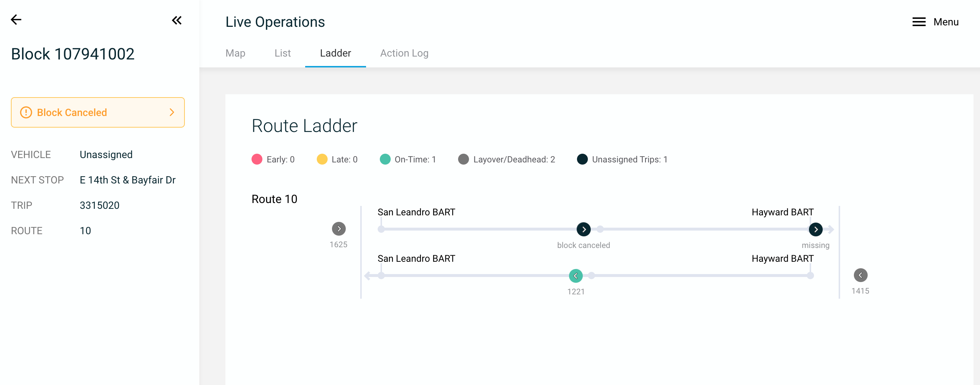
Task: Click the 'On-Time: 1' legend text
Action: pos(415,160)
